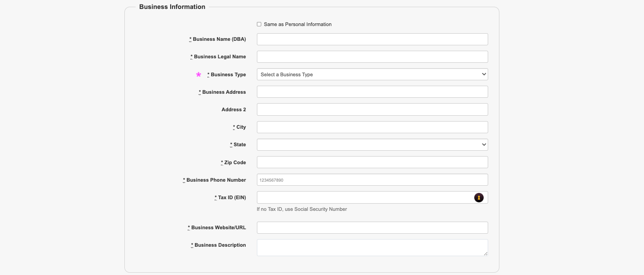Click the 'If no Tax ID, use Social Security Number' hint
Screen dimensions: 644x275
click(302, 209)
